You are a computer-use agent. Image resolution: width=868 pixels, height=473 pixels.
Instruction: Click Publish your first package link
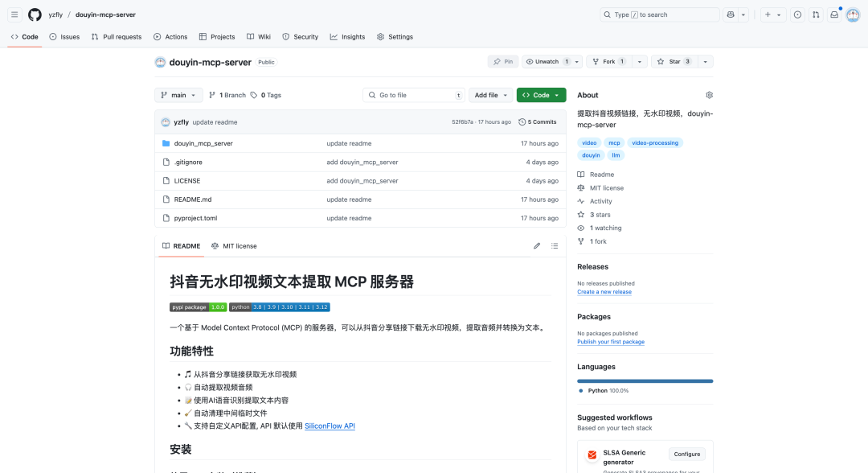click(611, 342)
